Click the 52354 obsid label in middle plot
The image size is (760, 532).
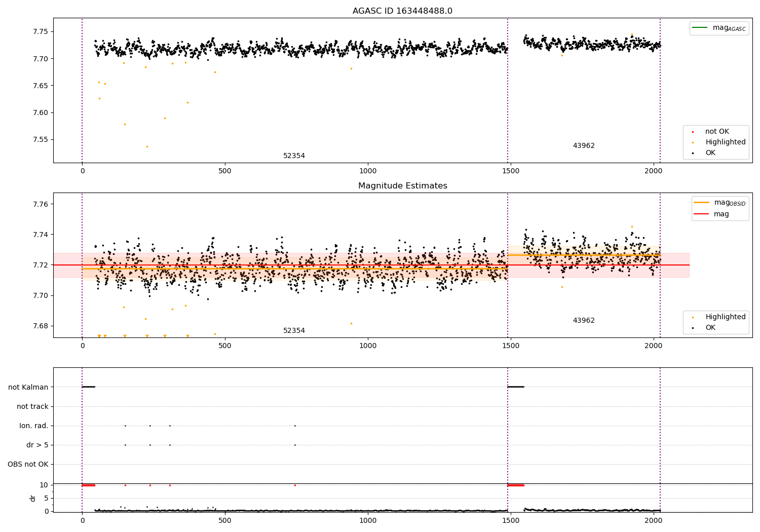point(294,331)
